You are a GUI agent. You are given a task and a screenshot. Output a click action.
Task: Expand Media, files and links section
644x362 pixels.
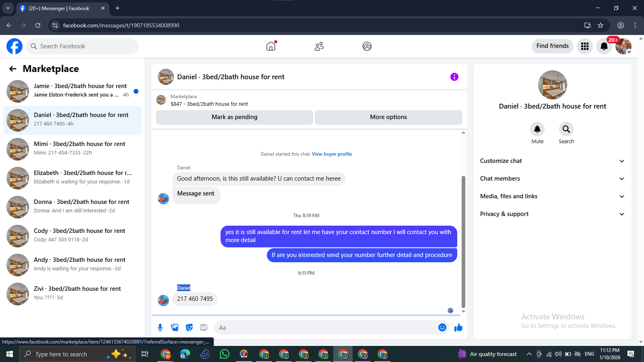552,196
